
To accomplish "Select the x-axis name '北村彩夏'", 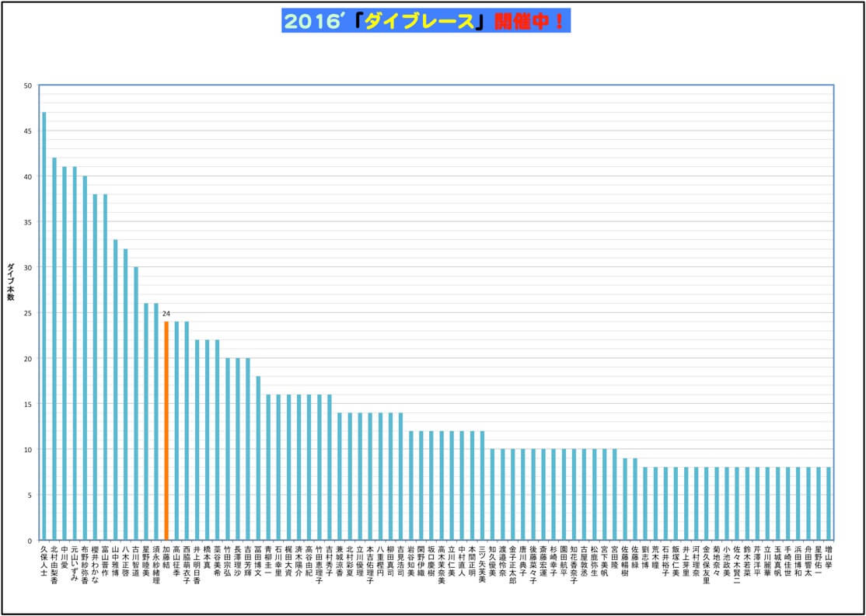I will coord(350,560).
